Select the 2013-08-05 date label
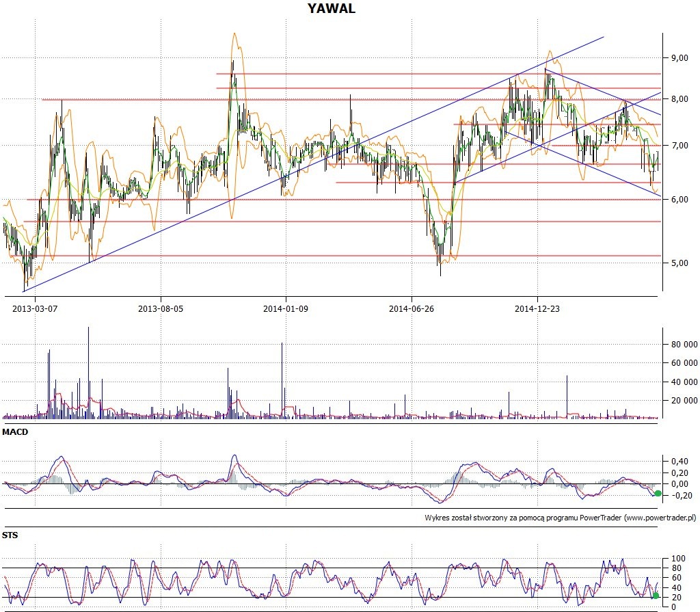 [x=160, y=308]
